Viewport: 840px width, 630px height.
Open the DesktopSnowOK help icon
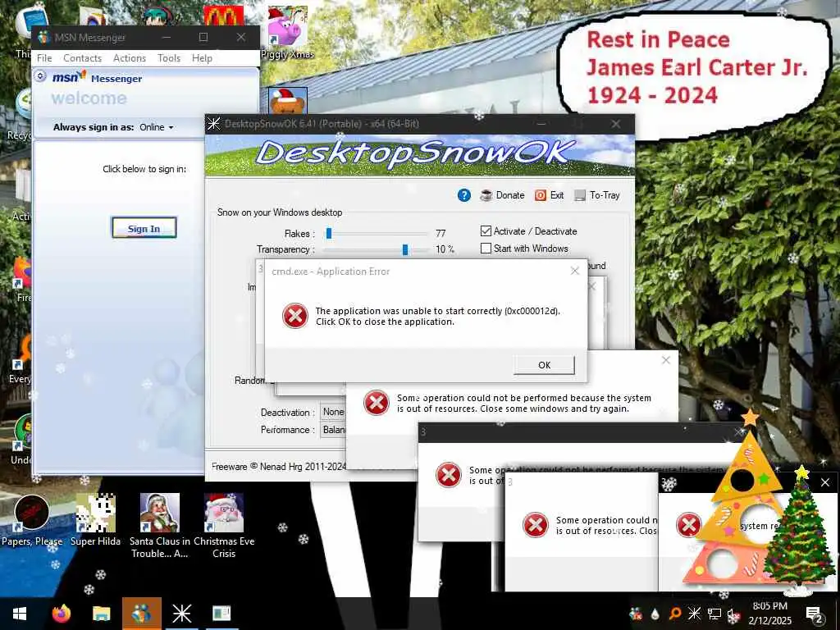pyautogui.click(x=464, y=195)
